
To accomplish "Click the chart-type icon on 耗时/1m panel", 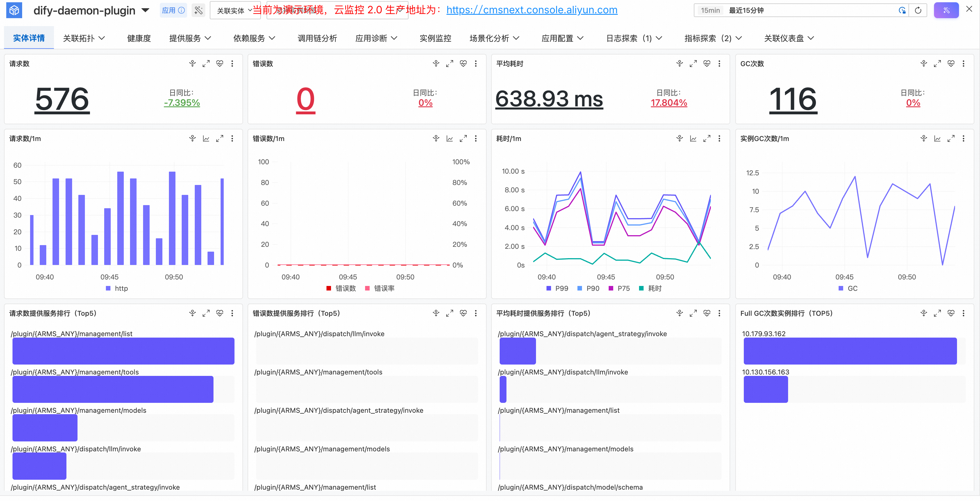I will (x=693, y=138).
